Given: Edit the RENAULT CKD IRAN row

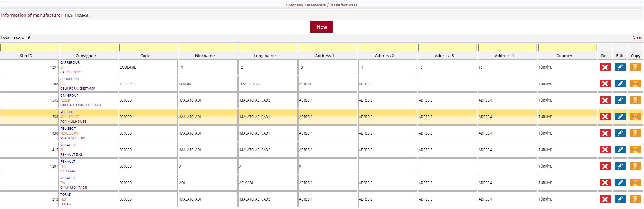Looking at the screenshot, I should point(620,166).
